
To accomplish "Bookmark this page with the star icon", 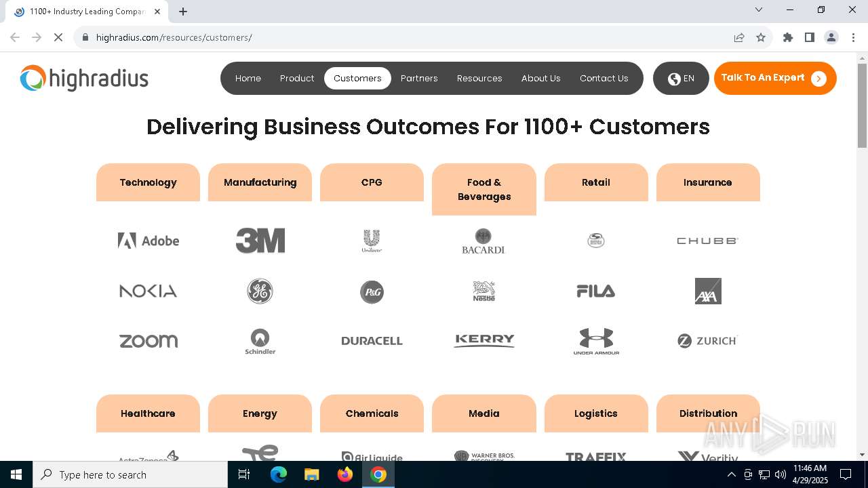I will [x=761, y=37].
